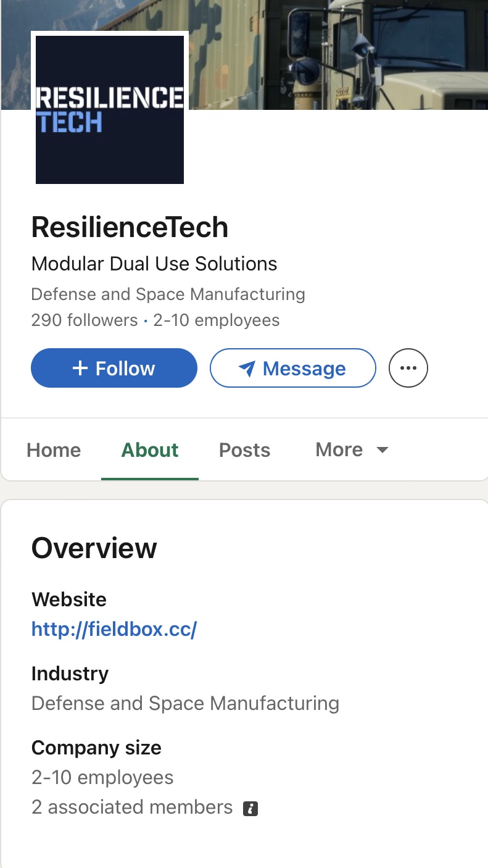This screenshot has width=488, height=868.
Task: View the 290 followers count
Action: [84, 320]
